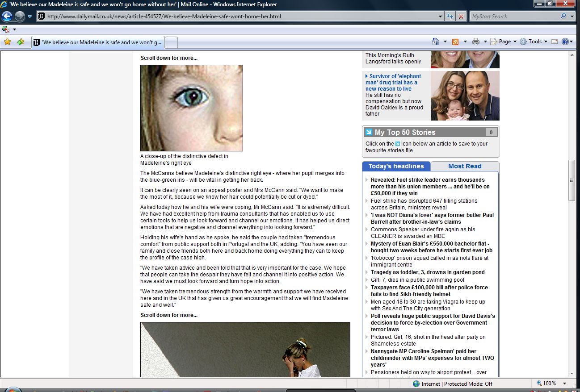The width and height of the screenshot is (580, 392).
Task: Select the Today's headlines tab
Action: (x=396, y=166)
